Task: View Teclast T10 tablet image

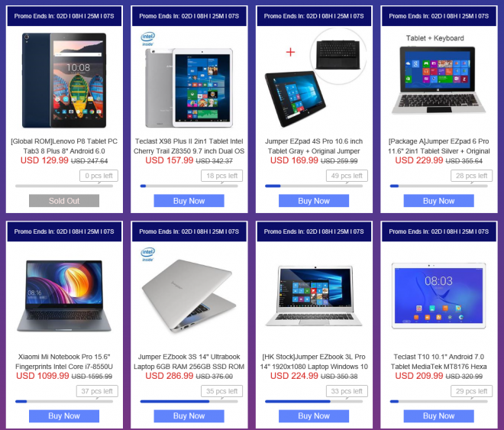Action: pos(439,296)
